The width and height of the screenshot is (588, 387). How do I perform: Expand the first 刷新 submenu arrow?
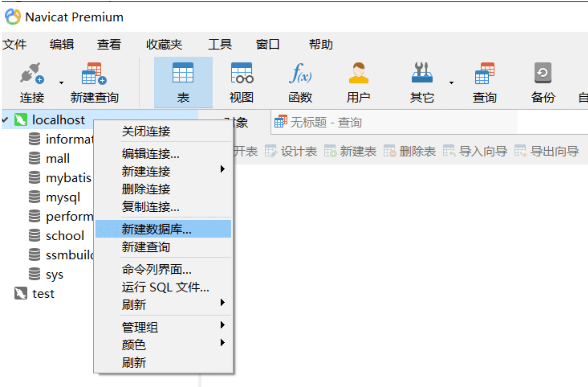(x=223, y=302)
